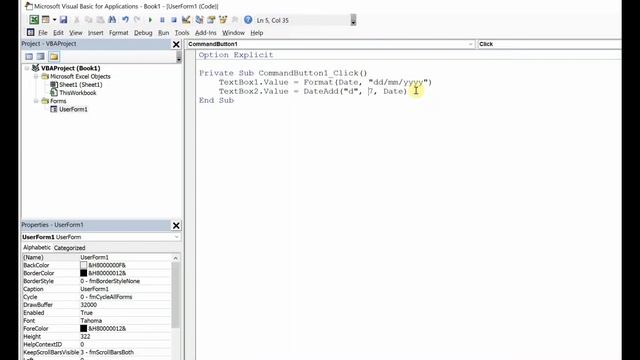640x360 pixels.
Task: Collapse the Microsoft Excel Objects folder
Action: (36, 76)
